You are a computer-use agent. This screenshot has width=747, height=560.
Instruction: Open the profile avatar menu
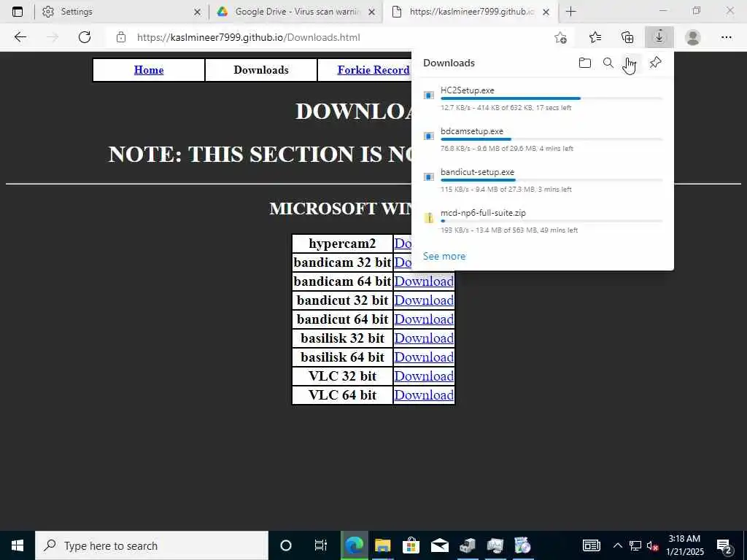(x=693, y=37)
